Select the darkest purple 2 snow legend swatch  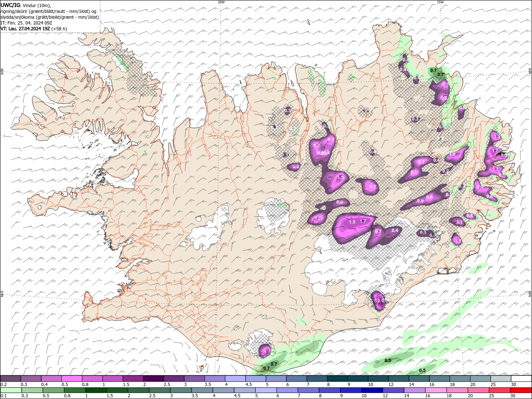[x=153, y=379]
